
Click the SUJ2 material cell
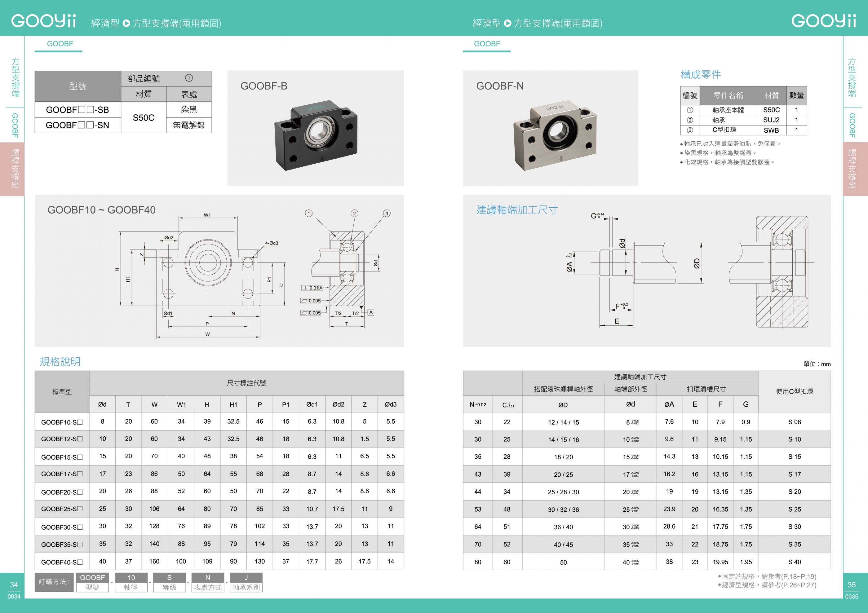[771, 120]
